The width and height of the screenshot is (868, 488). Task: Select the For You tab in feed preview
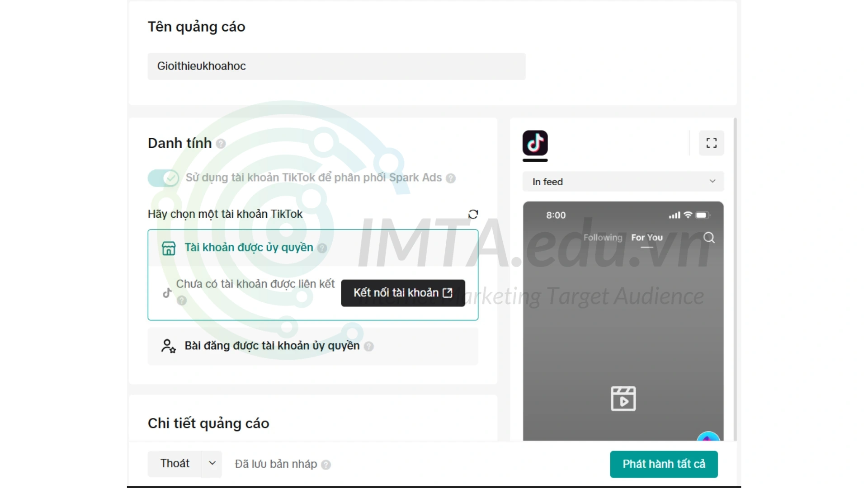pos(647,237)
